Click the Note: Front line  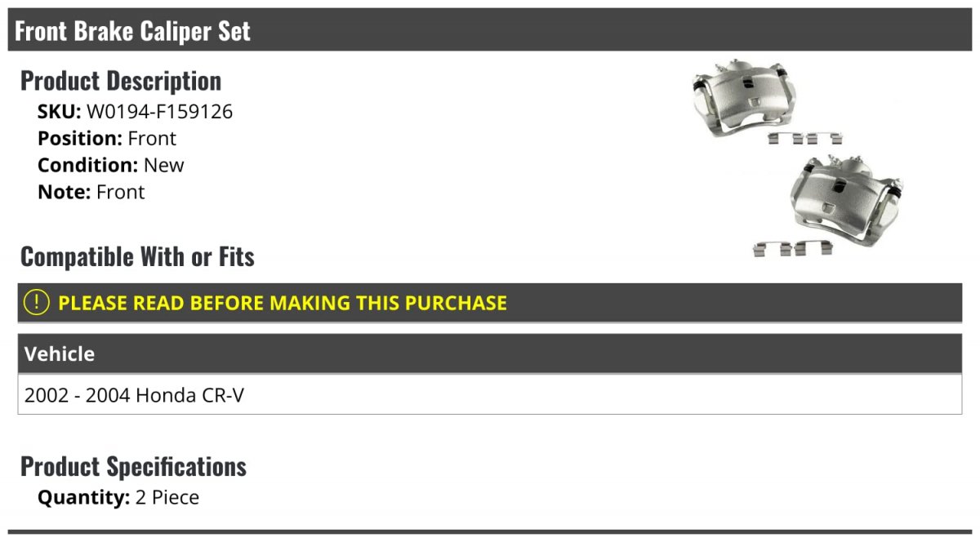click(91, 192)
